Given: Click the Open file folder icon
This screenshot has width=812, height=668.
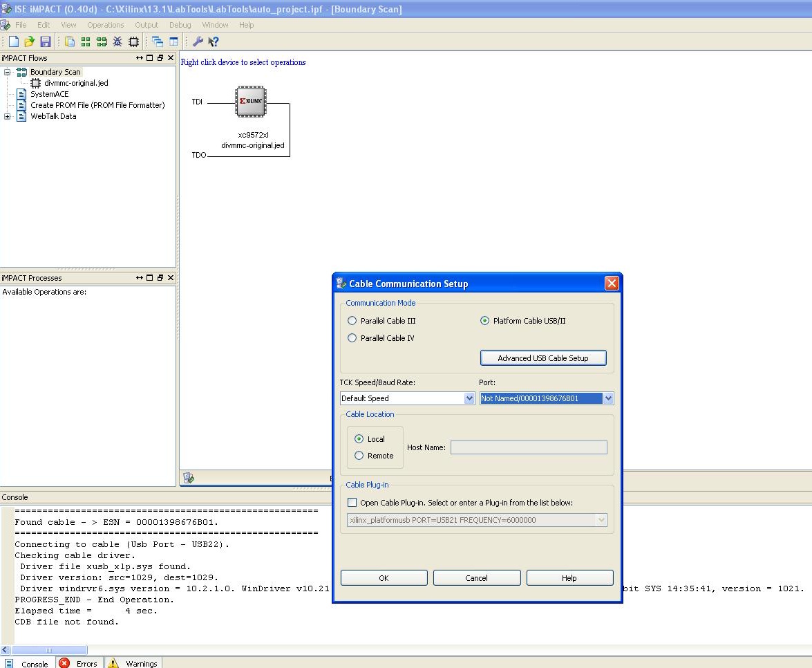Looking at the screenshot, I should click(x=29, y=42).
